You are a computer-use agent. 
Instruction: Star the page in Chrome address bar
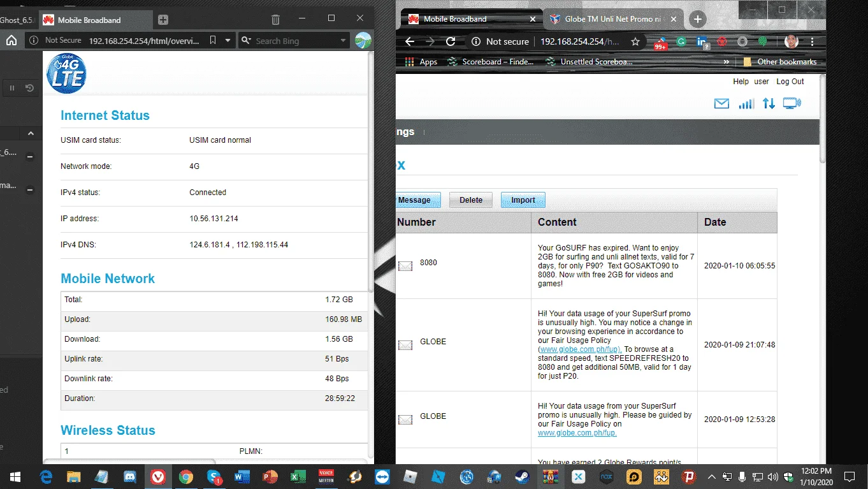635,41
